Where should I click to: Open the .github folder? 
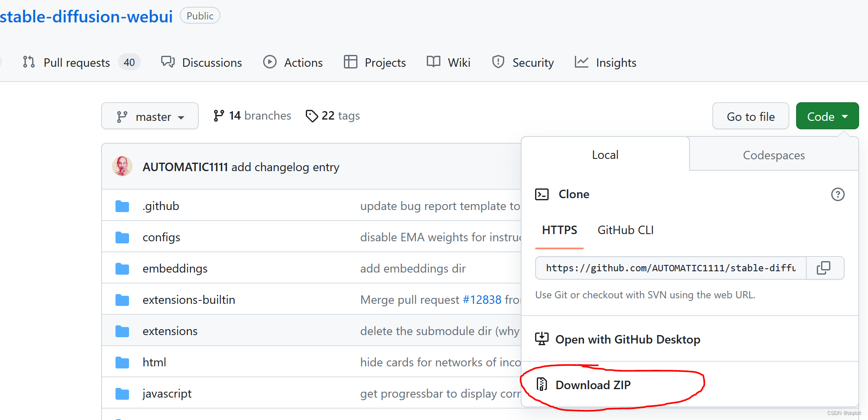tap(161, 206)
